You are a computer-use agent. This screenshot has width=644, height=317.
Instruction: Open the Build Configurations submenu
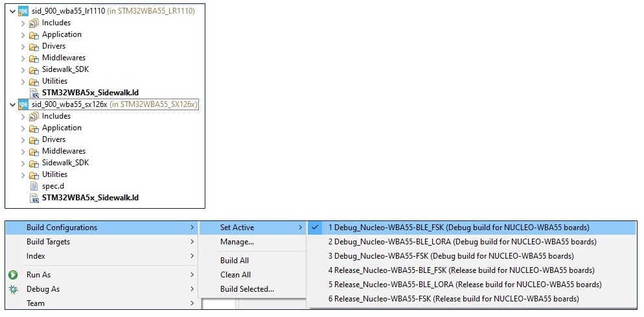(102, 228)
